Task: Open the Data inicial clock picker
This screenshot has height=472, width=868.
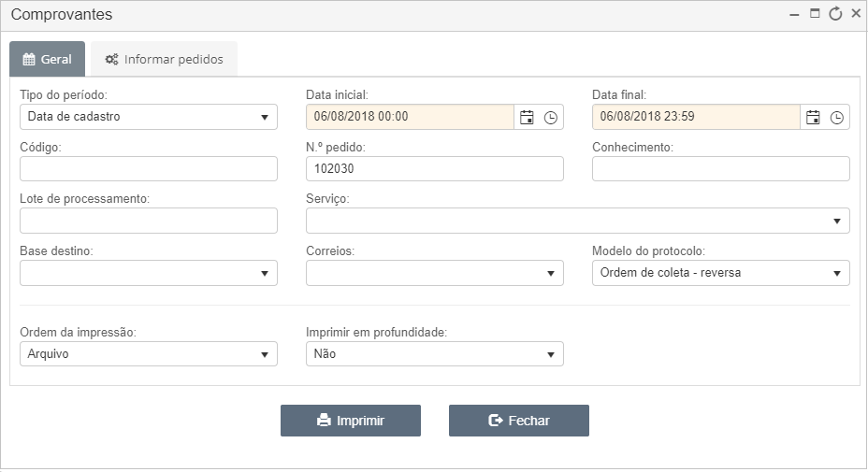Action: pyautogui.click(x=550, y=118)
